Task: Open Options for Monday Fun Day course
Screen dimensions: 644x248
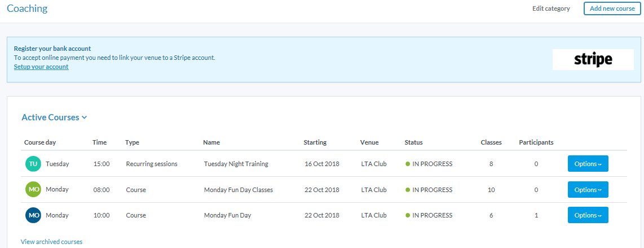Action: pyautogui.click(x=588, y=215)
